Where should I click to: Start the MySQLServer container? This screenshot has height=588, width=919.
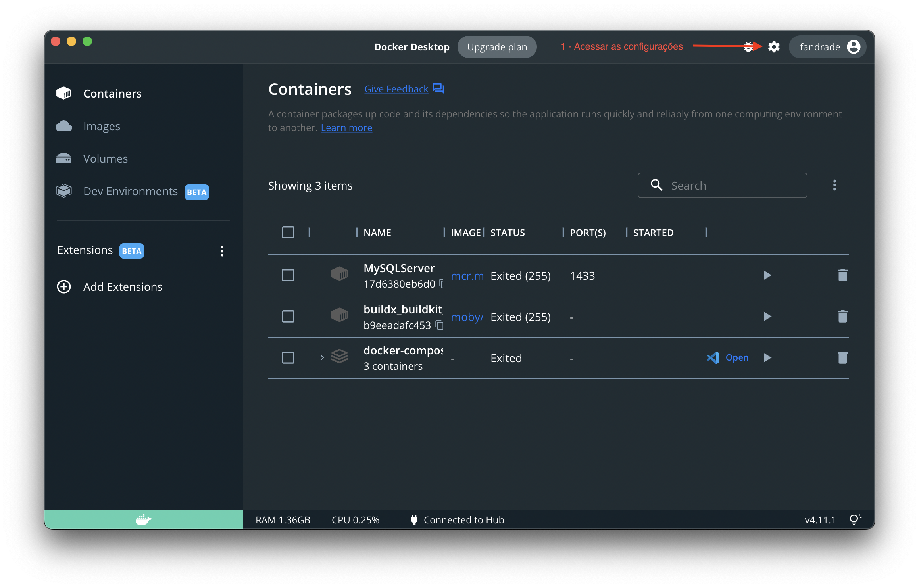767,275
